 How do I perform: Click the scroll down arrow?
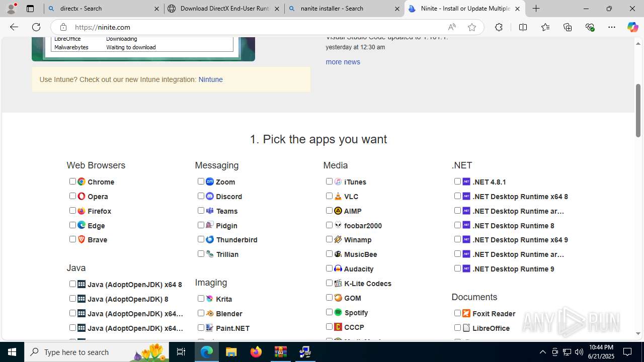(x=638, y=333)
